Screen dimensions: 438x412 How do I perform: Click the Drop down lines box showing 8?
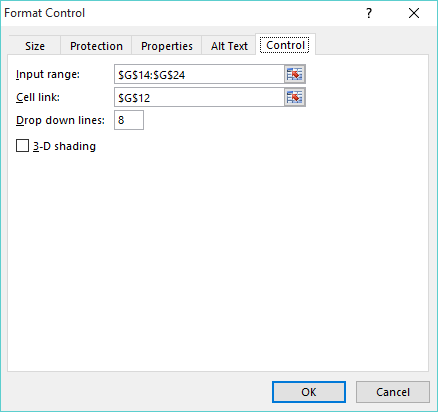(129, 120)
